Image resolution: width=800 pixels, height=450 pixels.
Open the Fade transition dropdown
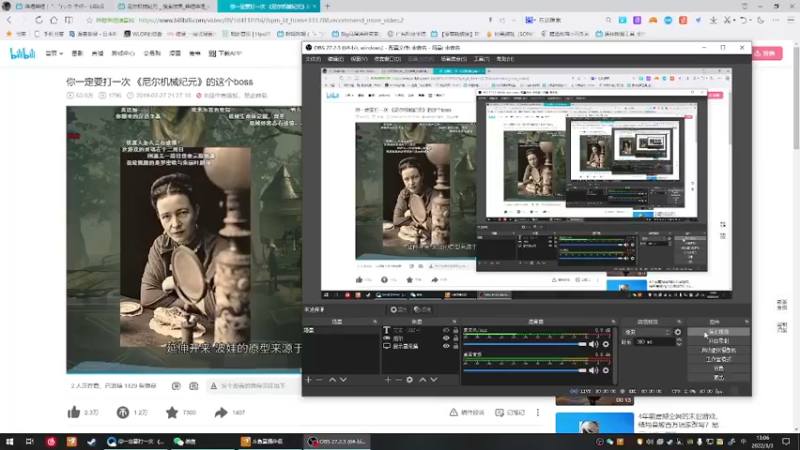(646, 332)
